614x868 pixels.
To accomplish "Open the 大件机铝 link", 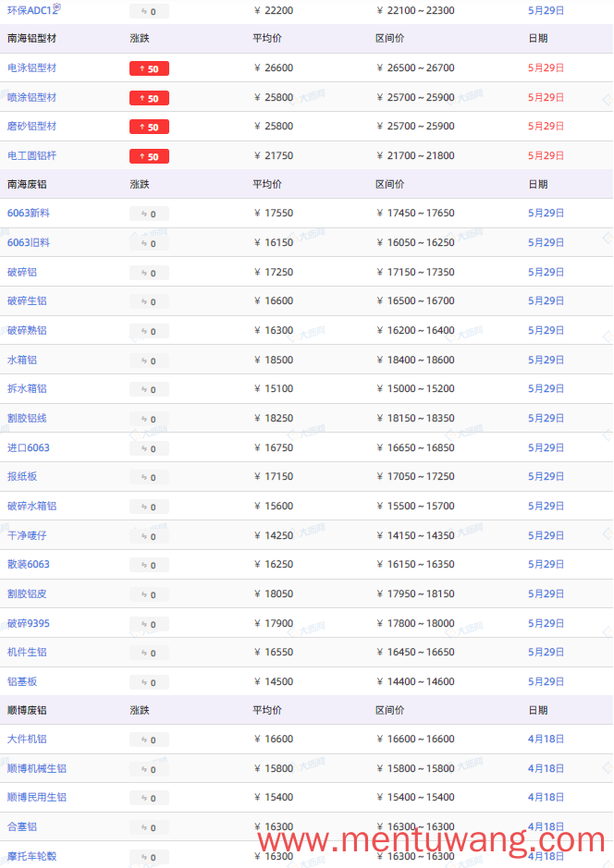I will coord(27,739).
